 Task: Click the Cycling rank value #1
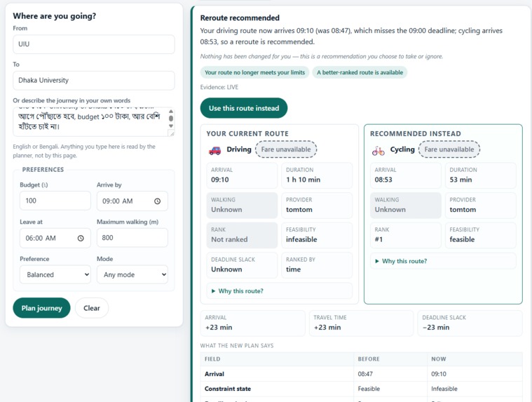(x=378, y=239)
